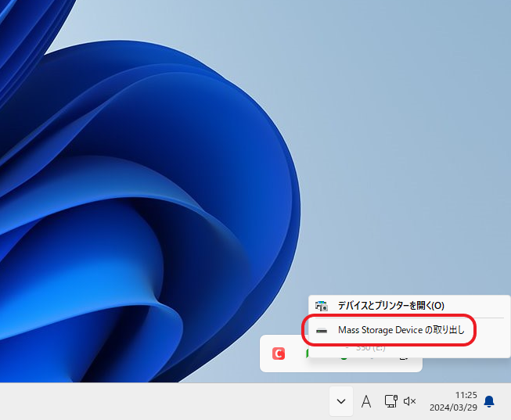Open notifications via the bell icon
Screen dimensions: 511x420
(x=489, y=401)
